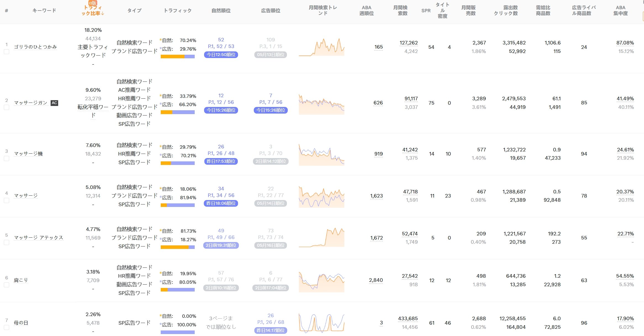
Task: Tick the checkbox for ゴリラのひとつかみ row
Action: click(x=7, y=52)
